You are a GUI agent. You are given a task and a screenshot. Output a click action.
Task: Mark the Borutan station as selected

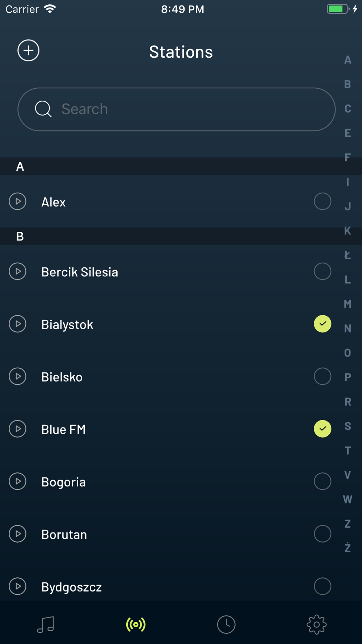pos(323,534)
